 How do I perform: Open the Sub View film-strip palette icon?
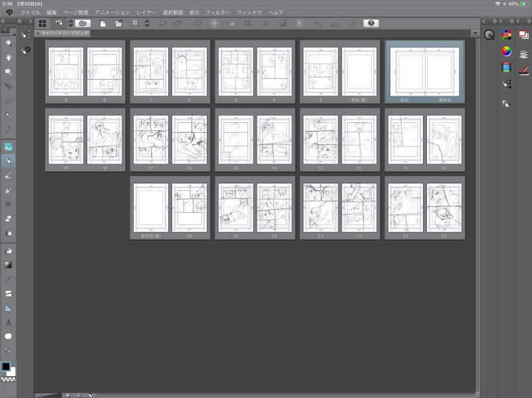coord(506,67)
